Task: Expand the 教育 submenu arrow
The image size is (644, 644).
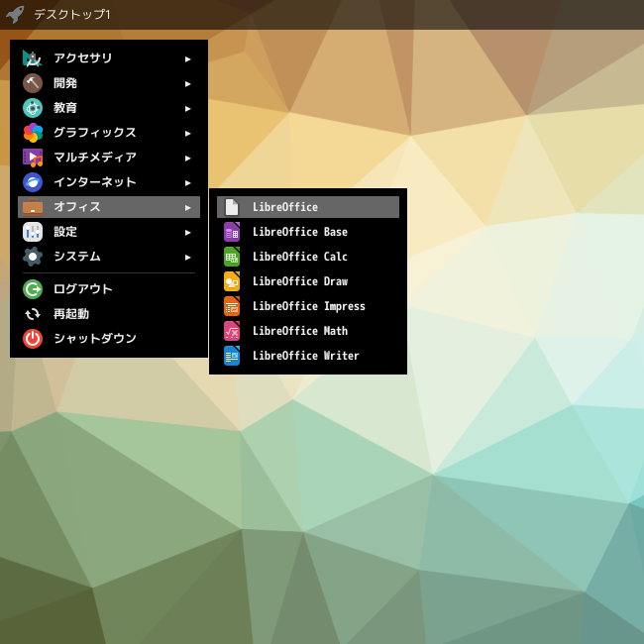Action: [x=187, y=108]
